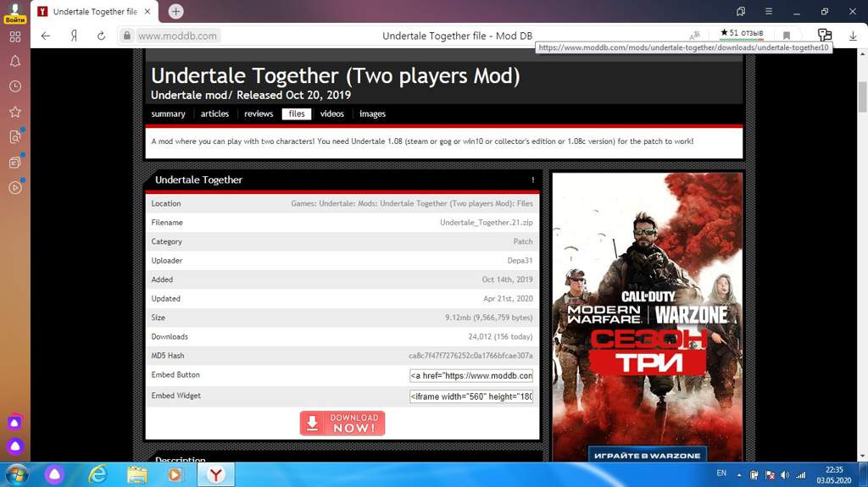Open Internet Explorer from taskbar

click(x=97, y=474)
